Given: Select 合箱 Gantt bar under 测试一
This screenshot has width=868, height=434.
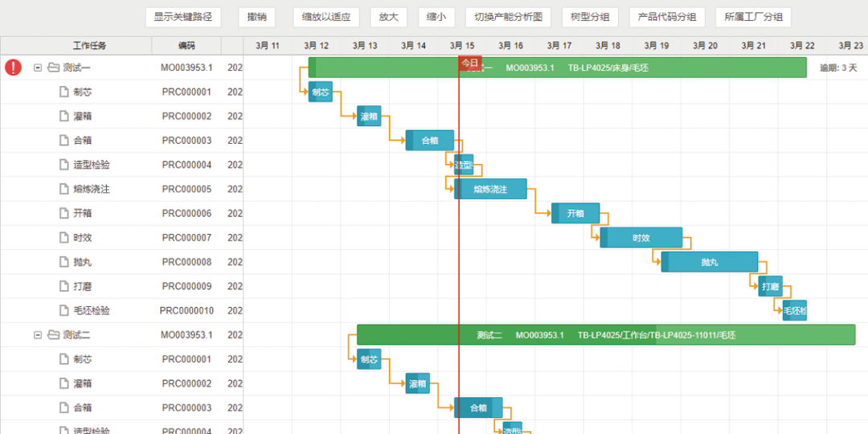Looking at the screenshot, I should pos(430,141).
